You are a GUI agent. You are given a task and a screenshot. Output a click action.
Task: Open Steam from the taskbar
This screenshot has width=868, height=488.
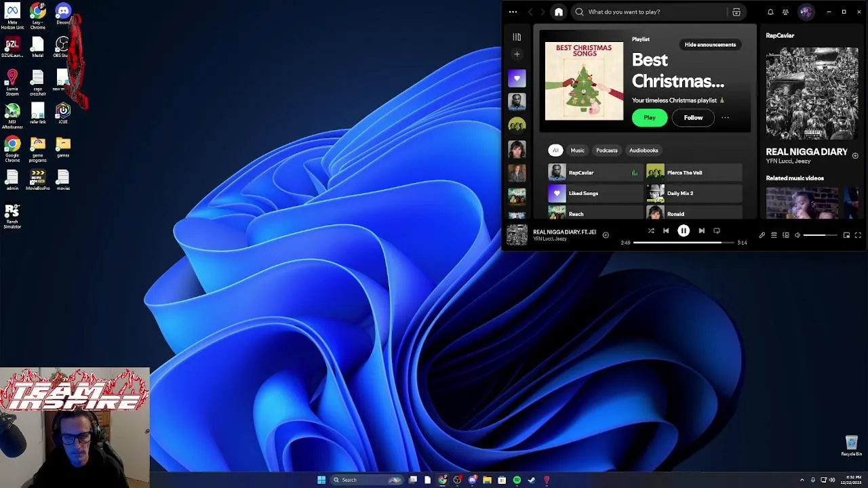tap(532, 480)
